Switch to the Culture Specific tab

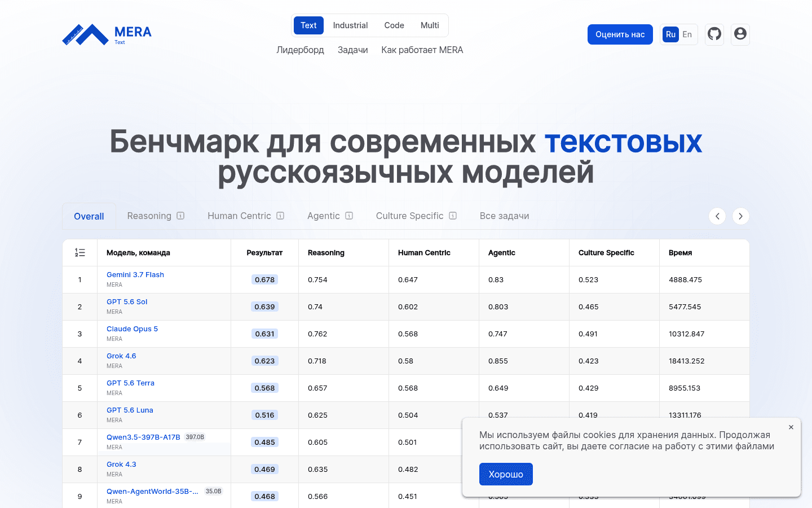(x=410, y=216)
